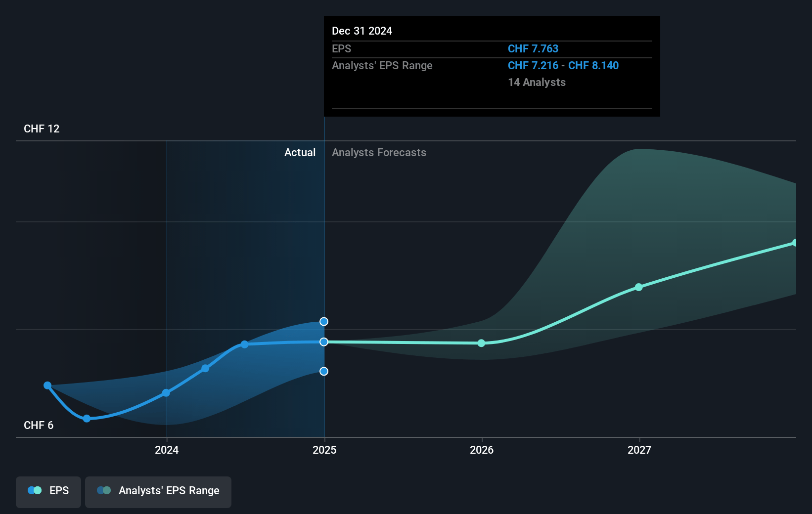This screenshot has width=812, height=514.
Task: Click the EPS data point at 2024 gridline
Action: (166, 393)
